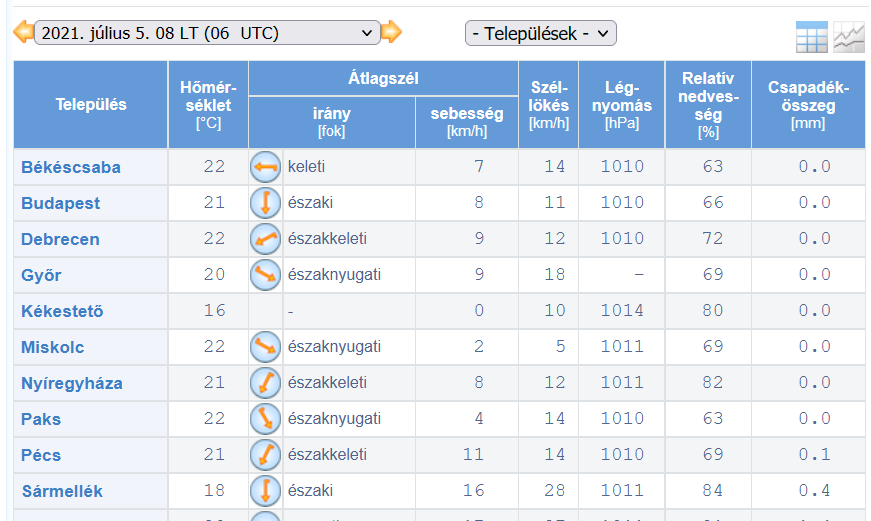Open the Budapest station link
The height and width of the screenshot is (521, 871).
tap(61, 203)
